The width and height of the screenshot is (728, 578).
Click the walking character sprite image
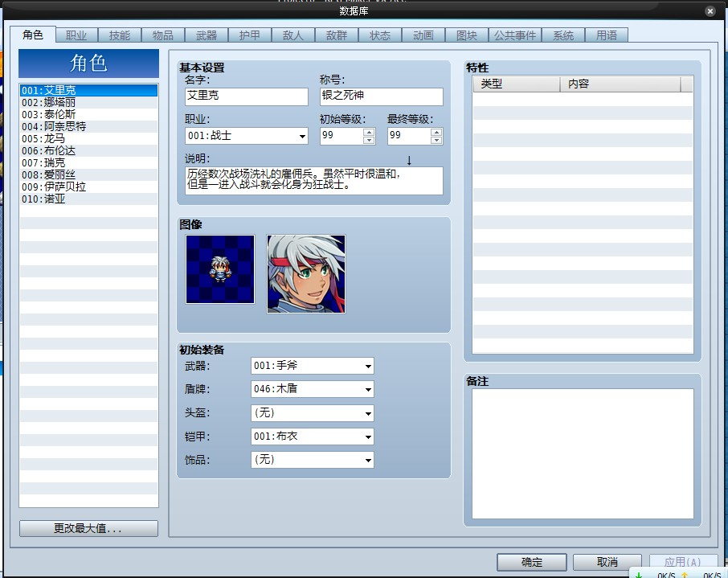220,269
